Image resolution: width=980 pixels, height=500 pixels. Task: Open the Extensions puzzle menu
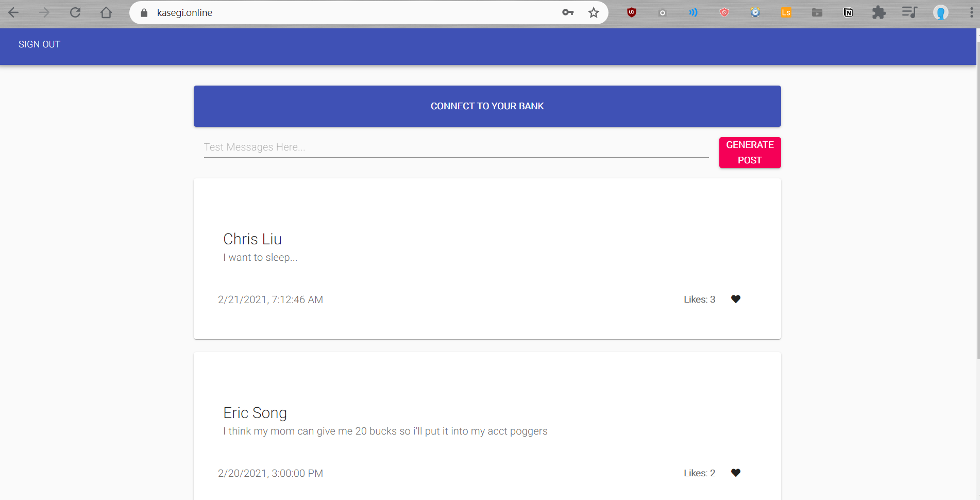[x=879, y=12]
